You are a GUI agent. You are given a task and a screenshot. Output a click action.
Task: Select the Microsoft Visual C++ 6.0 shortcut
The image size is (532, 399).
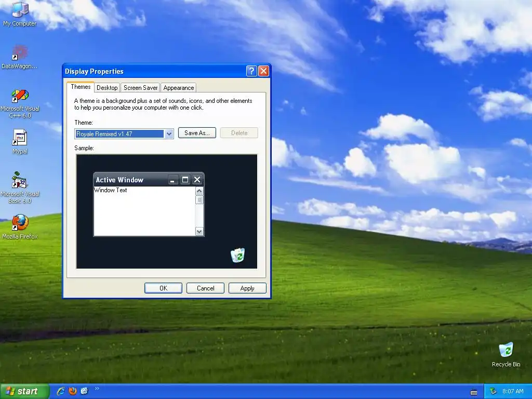(x=20, y=103)
